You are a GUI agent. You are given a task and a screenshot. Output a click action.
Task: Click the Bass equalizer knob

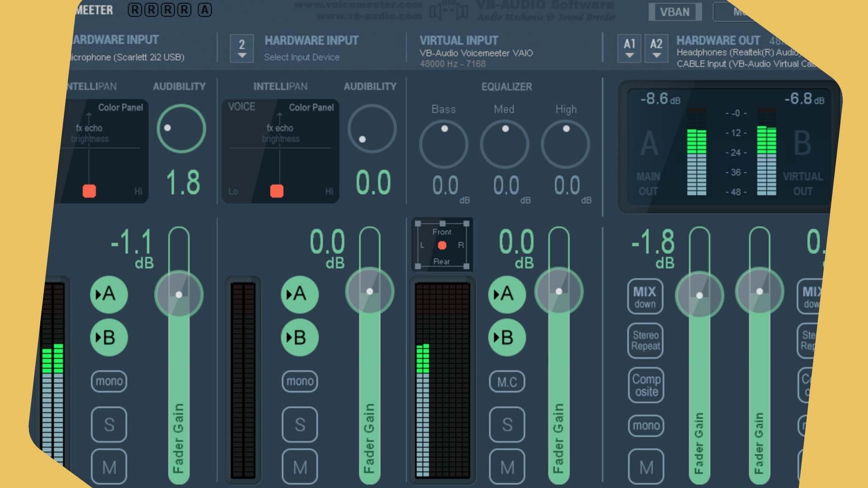tap(443, 144)
